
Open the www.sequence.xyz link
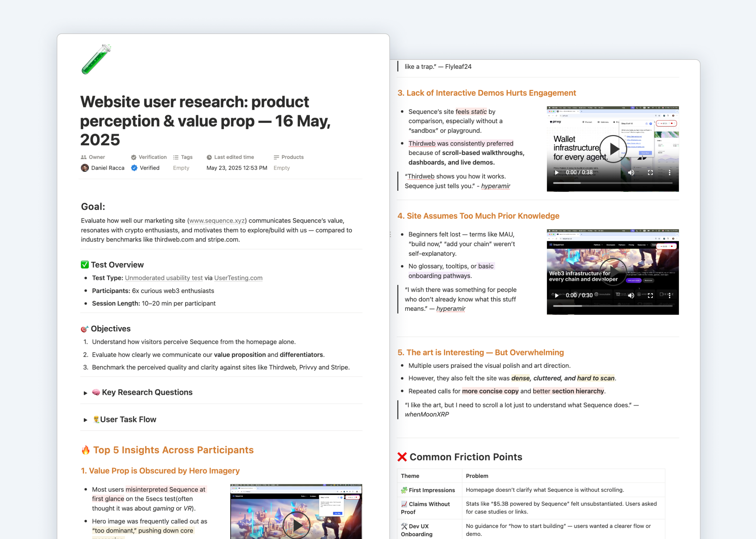217,221
